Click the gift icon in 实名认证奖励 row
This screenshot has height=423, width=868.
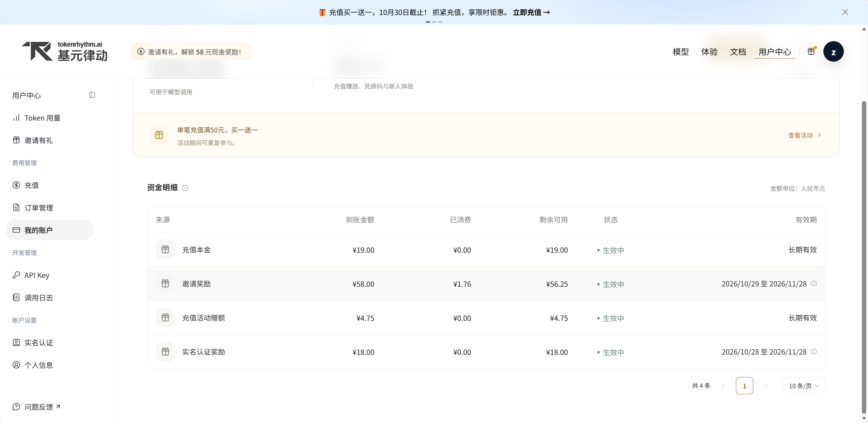(x=165, y=352)
